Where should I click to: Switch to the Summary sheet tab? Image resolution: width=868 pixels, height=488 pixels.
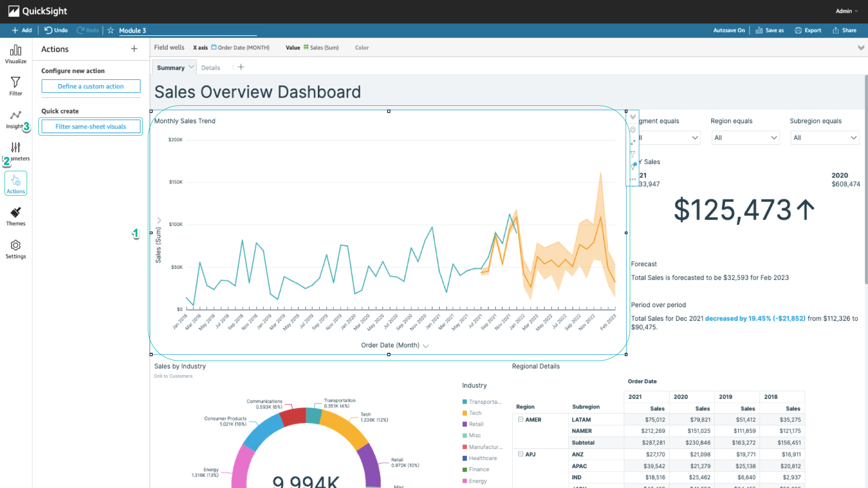[x=170, y=68]
